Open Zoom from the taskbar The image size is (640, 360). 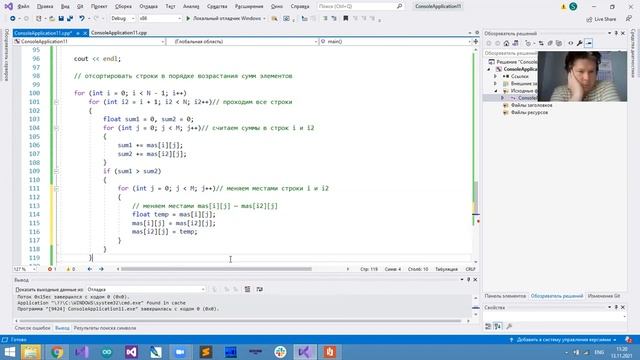(x=180, y=352)
